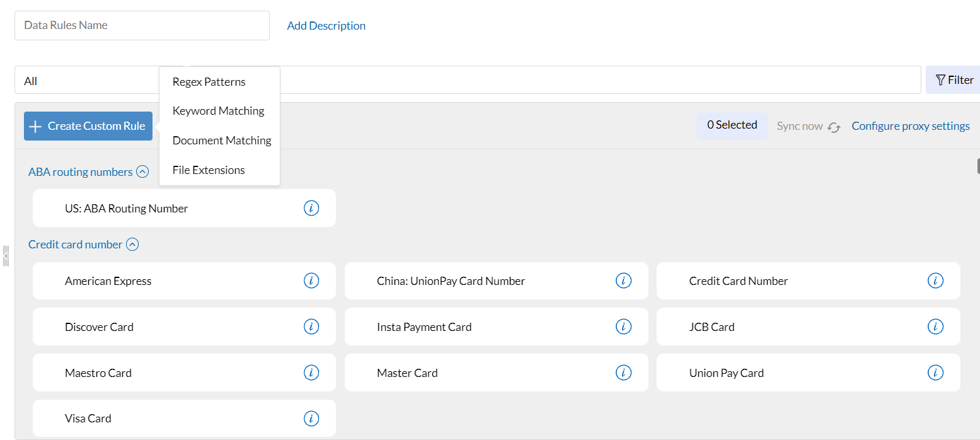Image resolution: width=980 pixels, height=440 pixels.
Task: Open info icon for American Express
Action: coord(311,281)
